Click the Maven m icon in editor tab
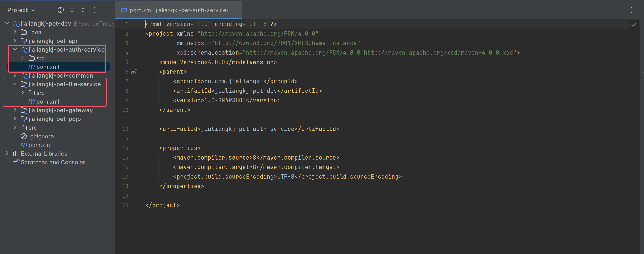Screen dimensions: 644x254 point(124,10)
